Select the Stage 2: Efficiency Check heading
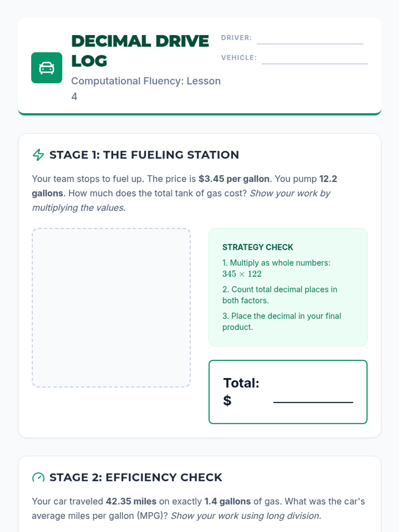The width and height of the screenshot is (399, 532). click(136, 477)
